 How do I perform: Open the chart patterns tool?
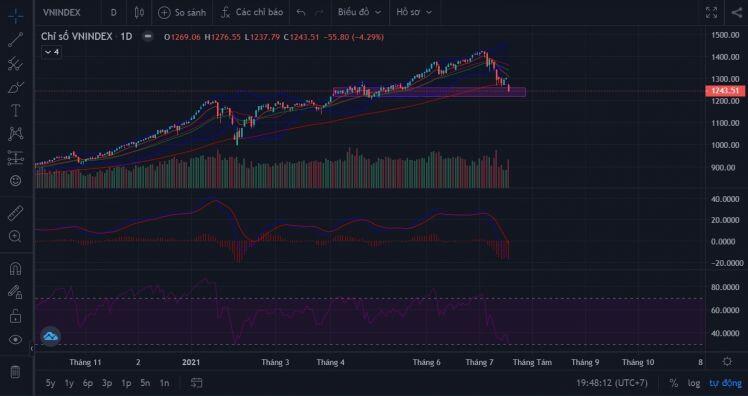point(15,134)
